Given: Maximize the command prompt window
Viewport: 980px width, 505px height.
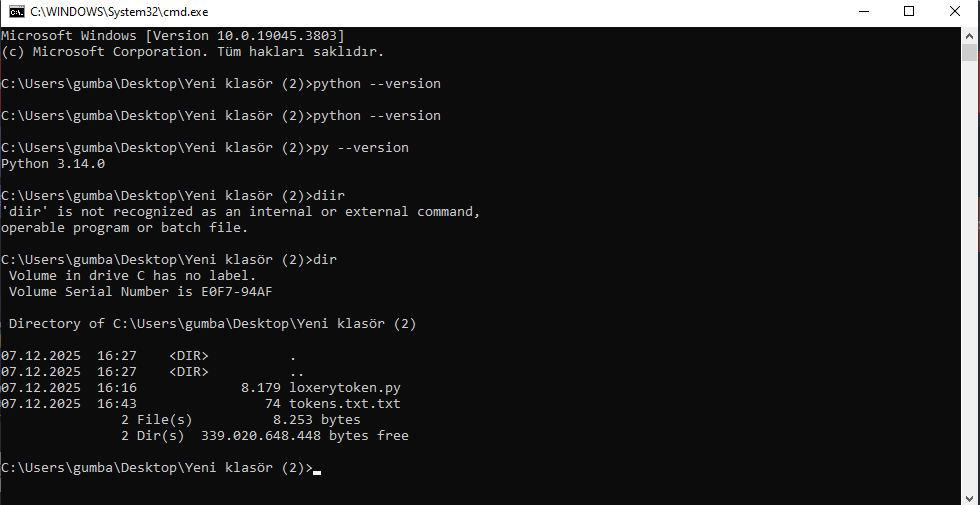Looking at the screenshot, I should (x=909, y=11).
